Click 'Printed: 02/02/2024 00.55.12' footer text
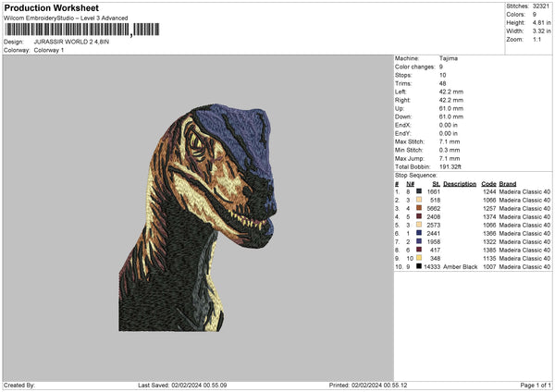The image size is (555, 392). pos(368,385)
